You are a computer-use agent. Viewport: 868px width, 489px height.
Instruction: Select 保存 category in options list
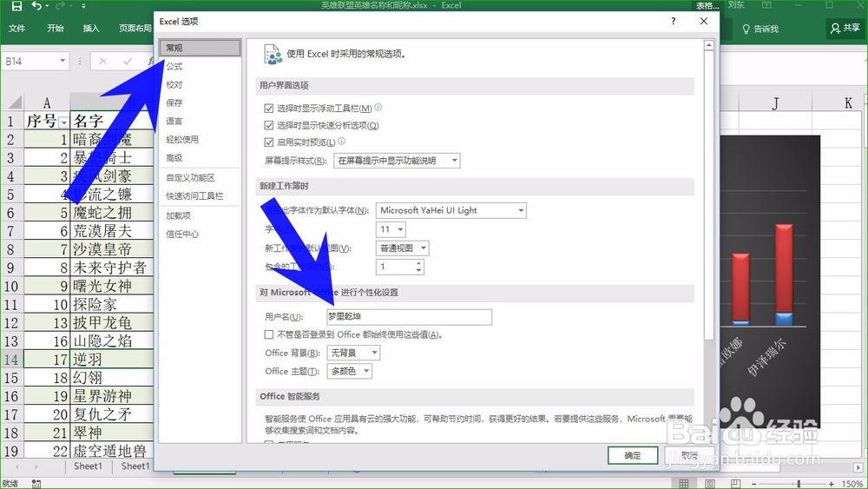(x=200, y=103)
